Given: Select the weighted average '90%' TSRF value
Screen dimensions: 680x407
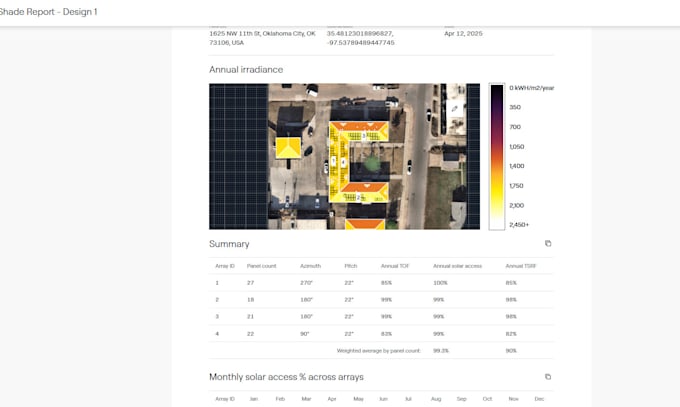Looking at the screenshot, I should point(511,351).
